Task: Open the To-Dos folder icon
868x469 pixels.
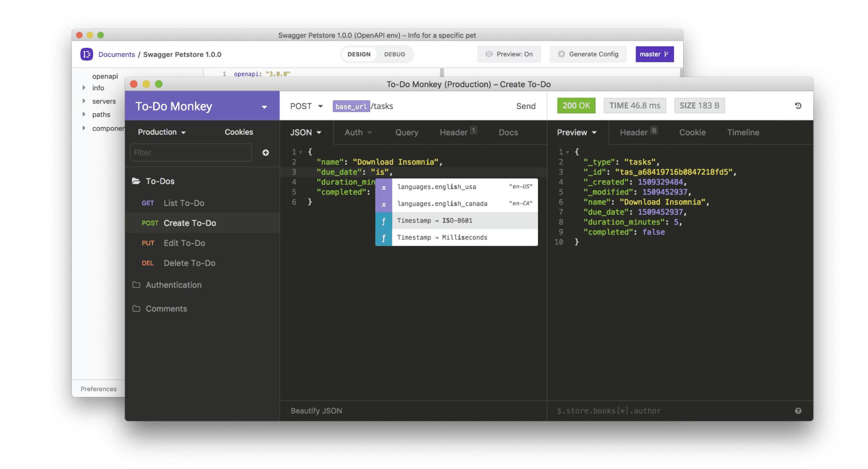Action: tap(136, 181)
